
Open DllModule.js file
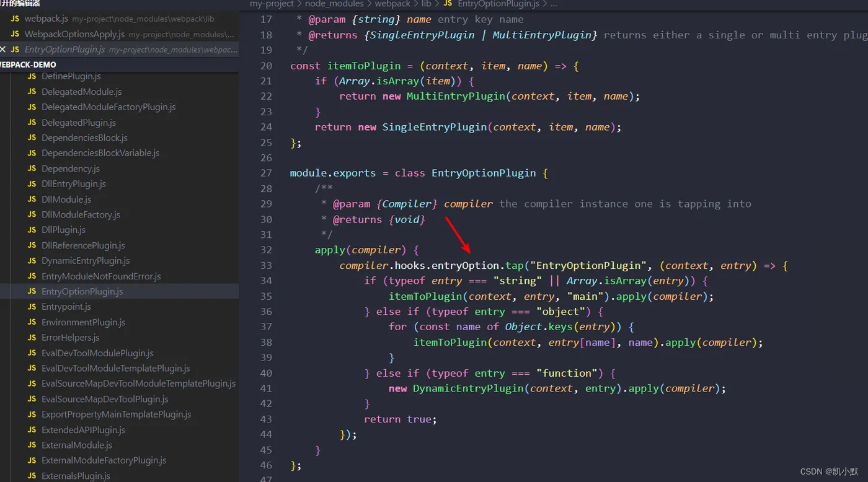(x=66, y=199)
